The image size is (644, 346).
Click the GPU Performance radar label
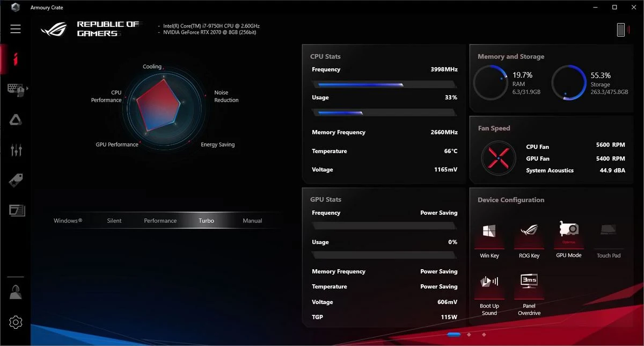(x=117, y=145)
